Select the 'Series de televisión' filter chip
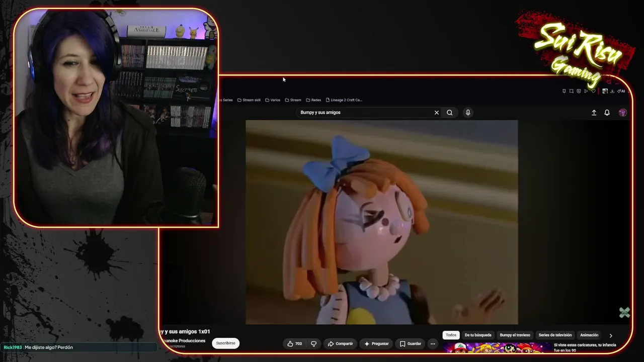Viewport: 644px width, 362px height. (555, 335)
